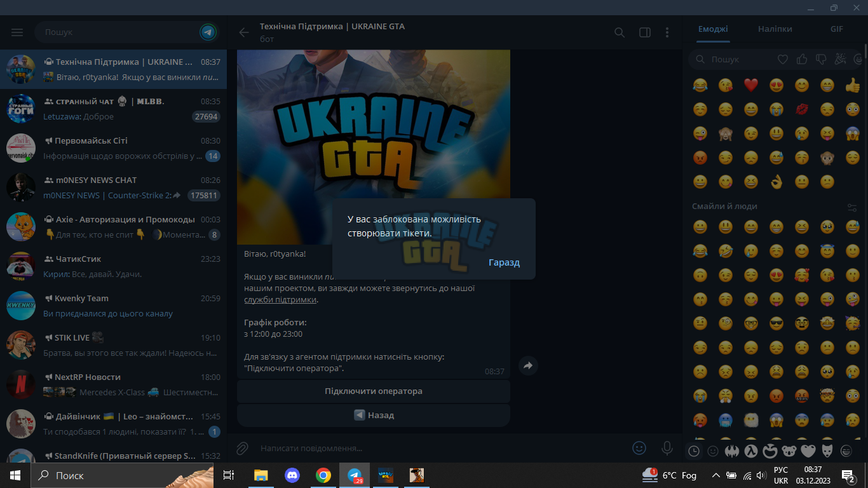The width and height of the screenshot is (868, 488).
Task: Attach a file with paperclip icon
Action: pyautogui.click(x=242, y=448)
